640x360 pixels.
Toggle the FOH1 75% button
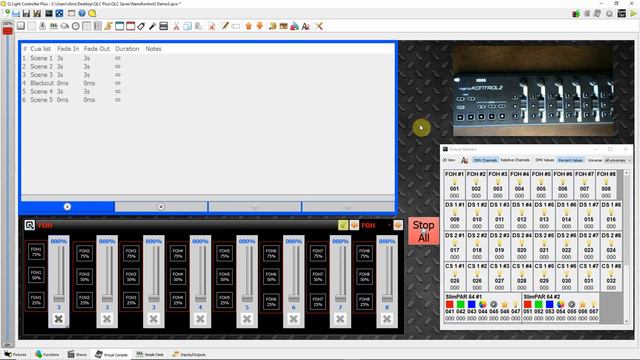pos(36,251)
